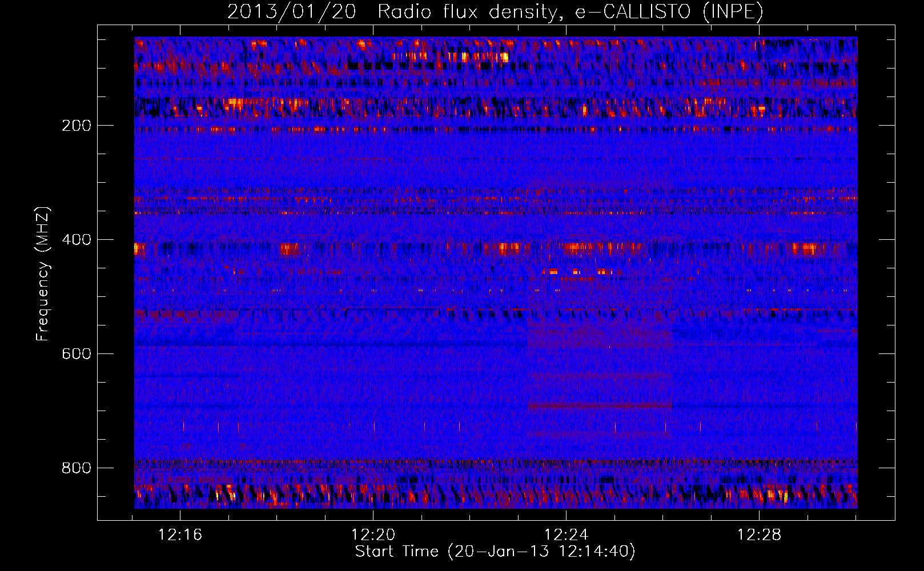Image resolution: width=924 pixels, height=571 pixels.
Task: Click the 200 frequency tick label
Action: click(x=77, y=126)
